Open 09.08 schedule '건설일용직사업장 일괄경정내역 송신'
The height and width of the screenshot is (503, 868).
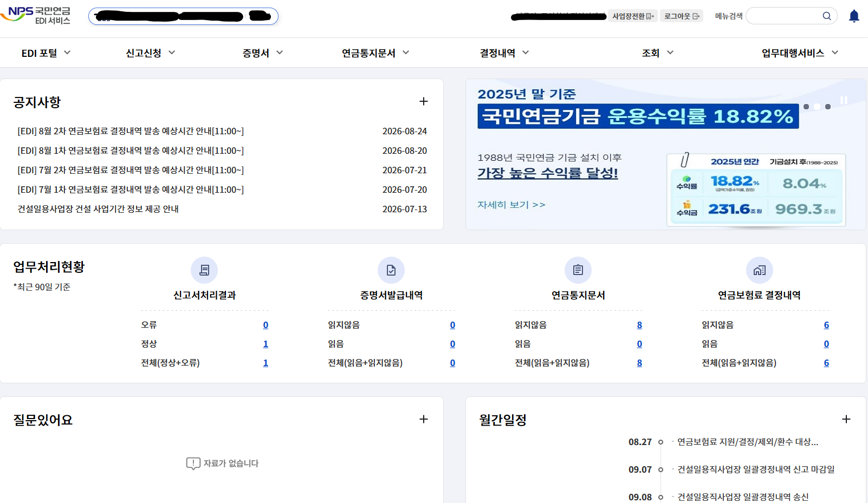(x=743, y=497)
